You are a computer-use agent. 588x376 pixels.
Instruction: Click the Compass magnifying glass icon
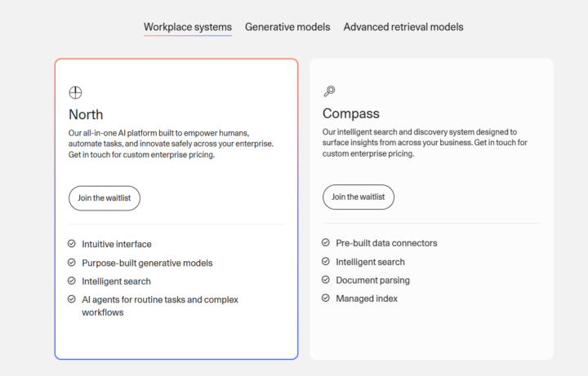(x=329, y=91)
